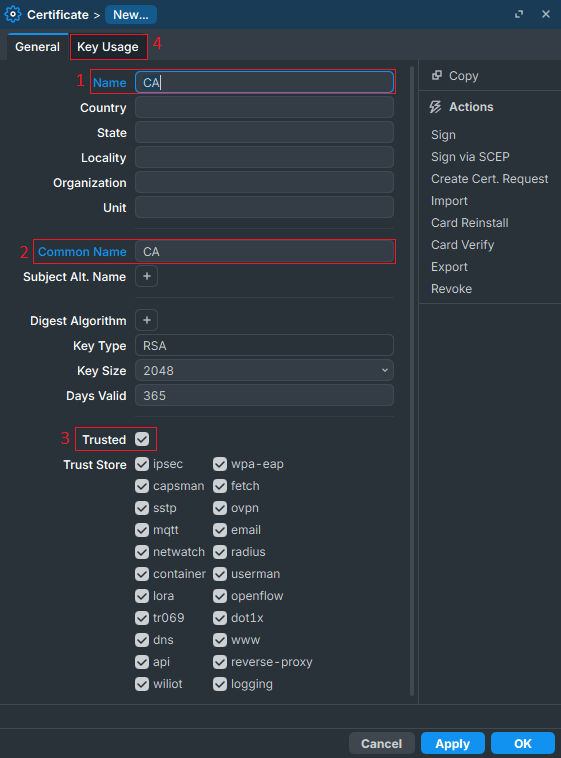Toggle tr069 trust store checkbox
Screen dimensions: 561x758
142,618
